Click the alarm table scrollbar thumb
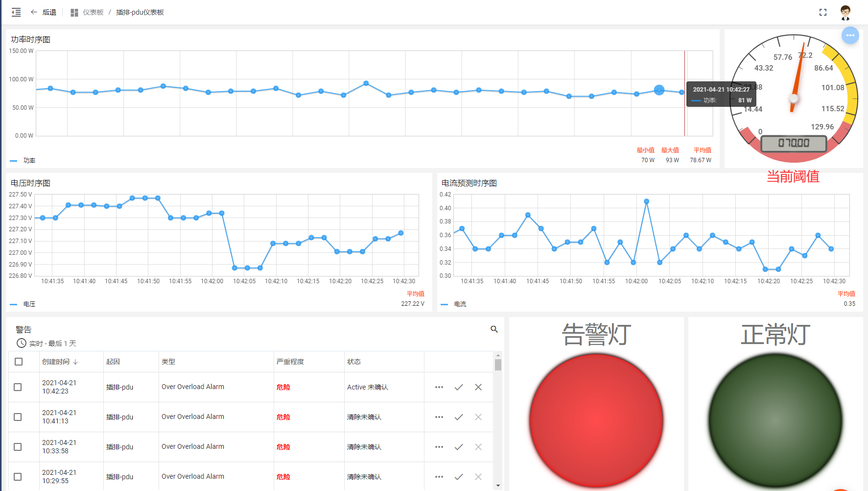The width and height of the screenshot is (868, 491). (498, 365)
